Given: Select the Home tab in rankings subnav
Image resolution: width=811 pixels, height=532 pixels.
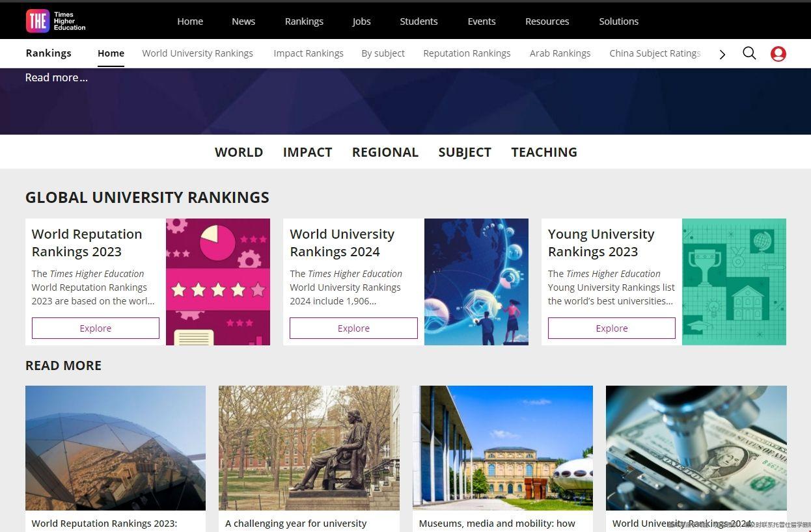Looking at the screenshot, I should click(x=111, y=53).
